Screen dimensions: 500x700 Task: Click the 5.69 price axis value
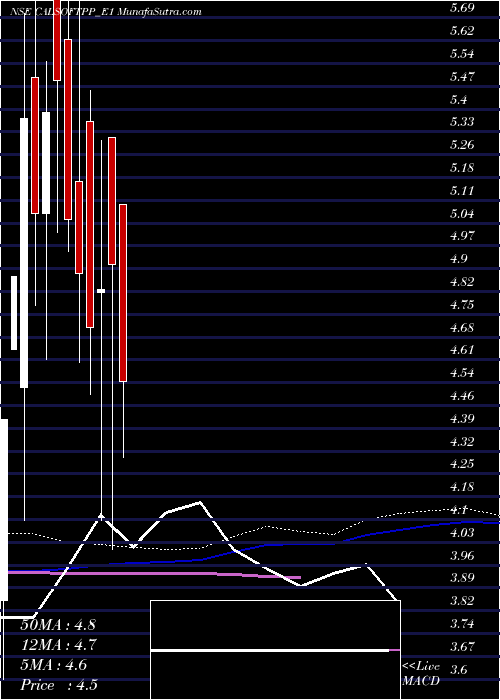click(x=461, y=8)
